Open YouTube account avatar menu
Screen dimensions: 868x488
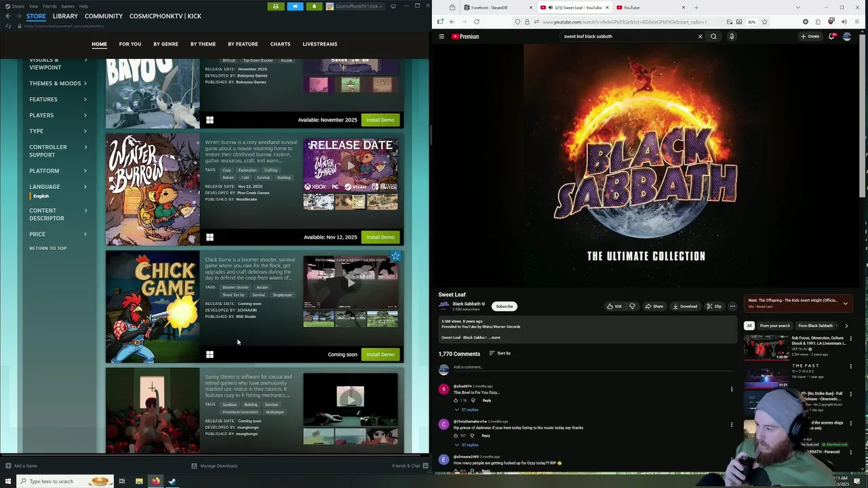(x=847, y=37)
